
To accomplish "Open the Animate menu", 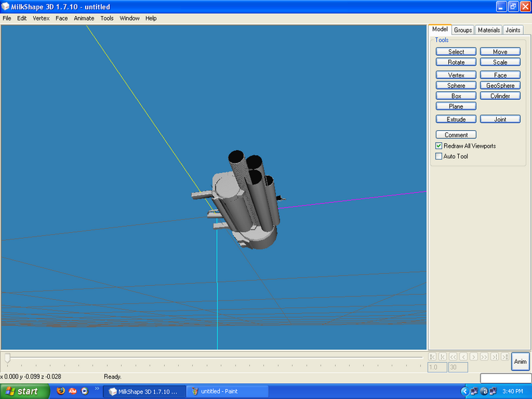I will (x=84, y=19).
